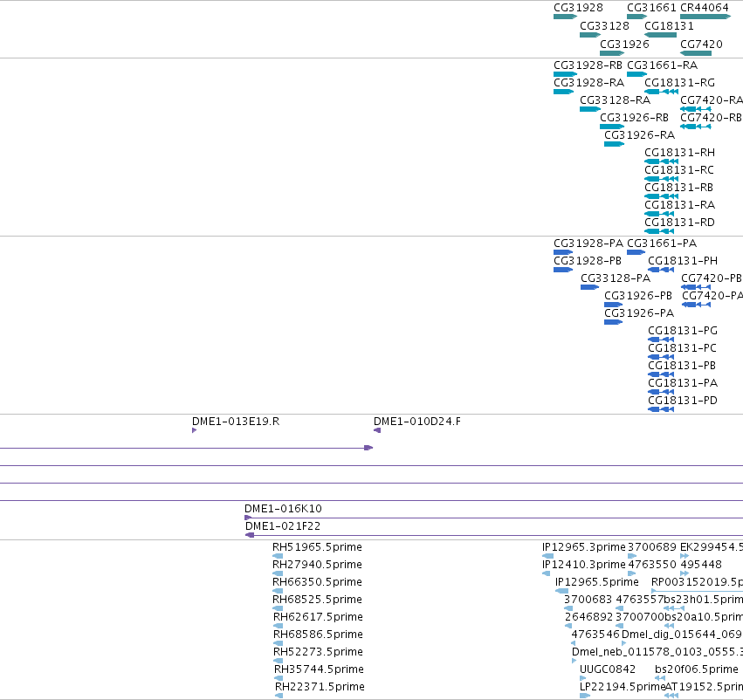Click protein label CG31928-PA

[x=588, y=243]
